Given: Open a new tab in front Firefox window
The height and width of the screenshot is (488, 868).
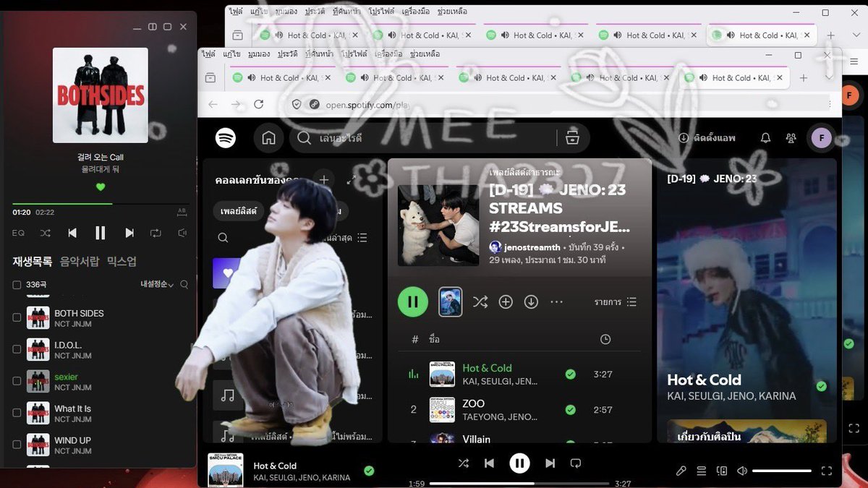Looking at the screenshot, I should click(803, 77).
